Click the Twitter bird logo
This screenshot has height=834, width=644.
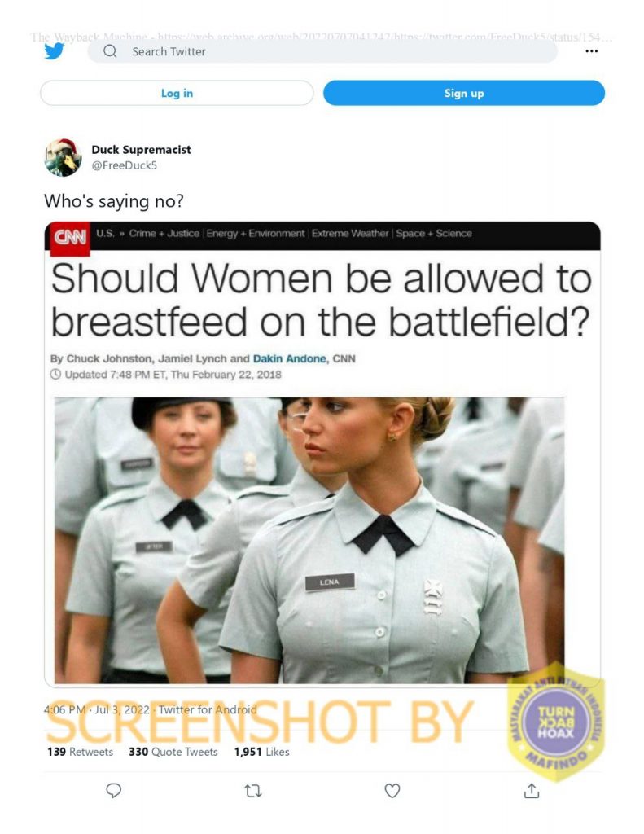click(55, 51)
